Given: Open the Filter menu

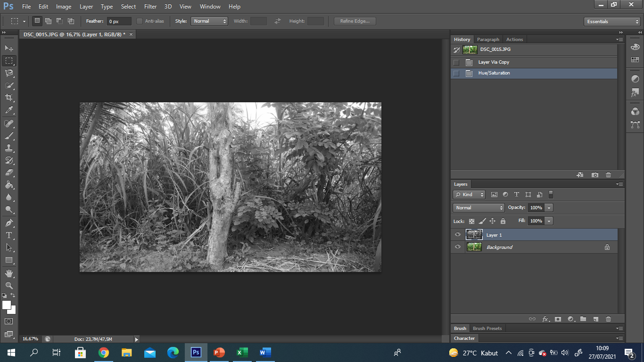Looking at the screenshot, I should click(x=150, y=7).
